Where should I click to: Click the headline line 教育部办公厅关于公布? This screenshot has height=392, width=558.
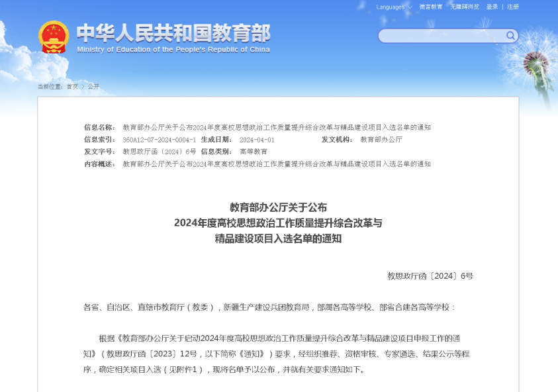(x=278, y=207)
